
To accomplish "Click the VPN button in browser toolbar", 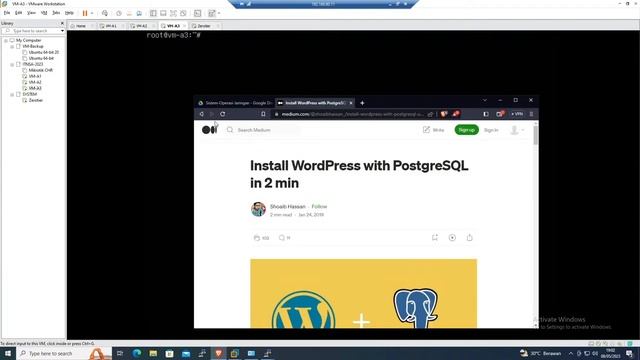I will [x=517, y=114].
